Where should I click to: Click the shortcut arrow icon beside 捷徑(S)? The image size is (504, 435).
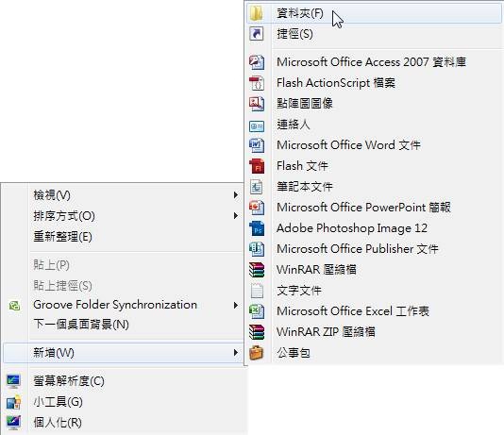point(257,34)
